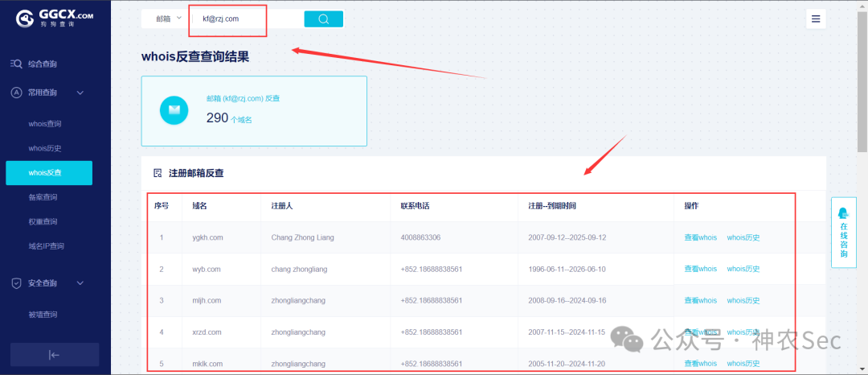
Task: Collapse the 安全查询 section chevron
Action: click(x=80, y=283)
